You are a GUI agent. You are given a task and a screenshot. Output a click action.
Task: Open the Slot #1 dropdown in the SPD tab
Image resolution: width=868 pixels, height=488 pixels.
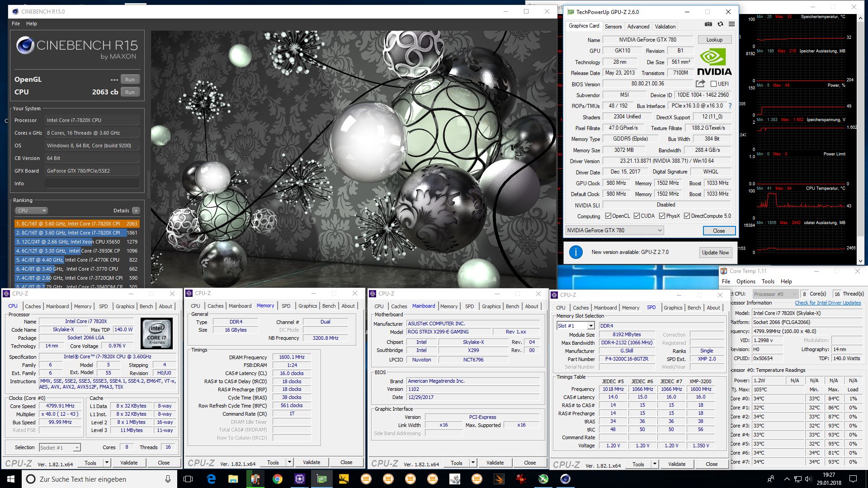[576, 326]
